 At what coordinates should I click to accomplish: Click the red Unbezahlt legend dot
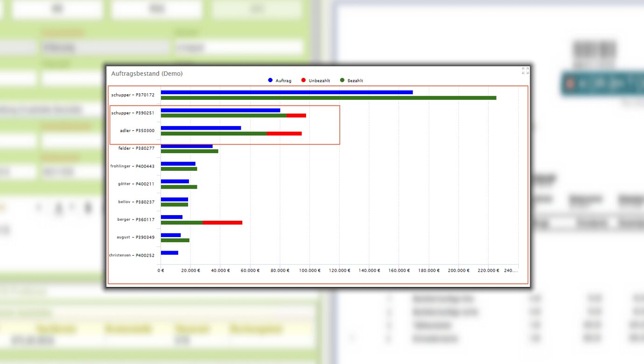[303, 80]
